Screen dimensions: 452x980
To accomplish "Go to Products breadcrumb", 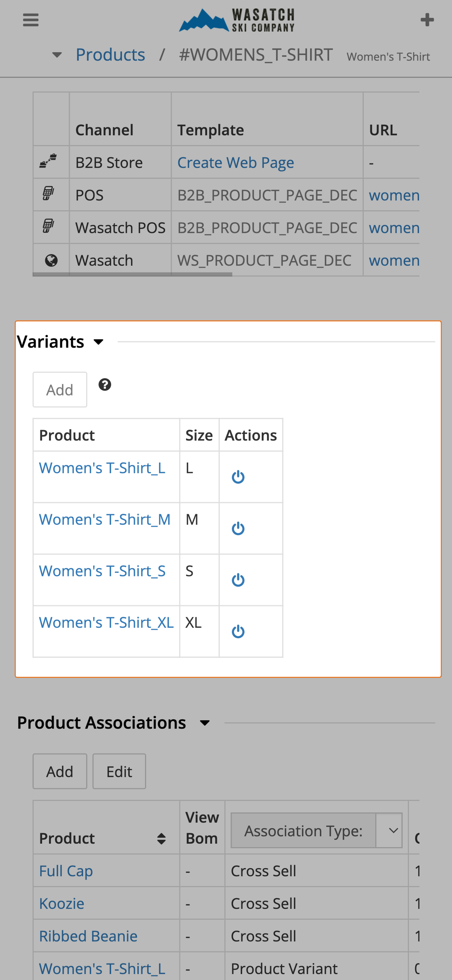I will point(110,55).
